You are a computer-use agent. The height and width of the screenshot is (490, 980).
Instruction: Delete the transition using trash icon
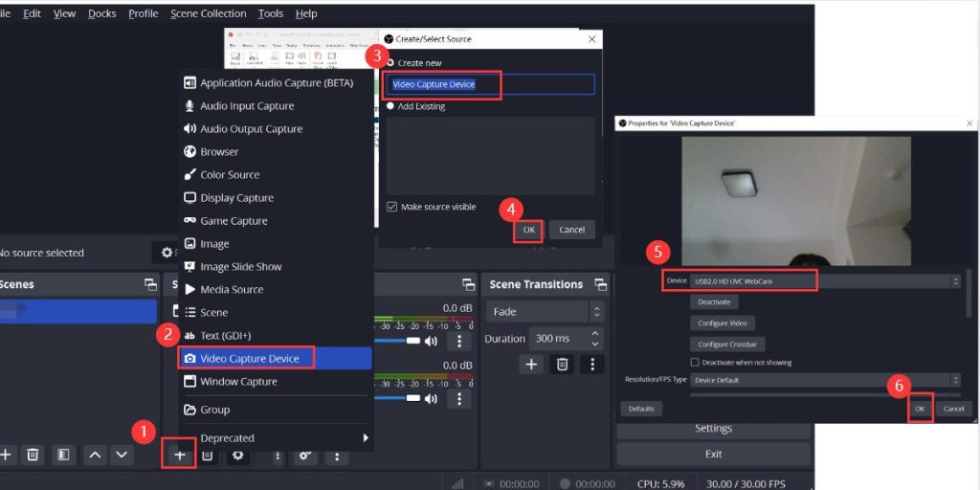(x=562, y=365)
